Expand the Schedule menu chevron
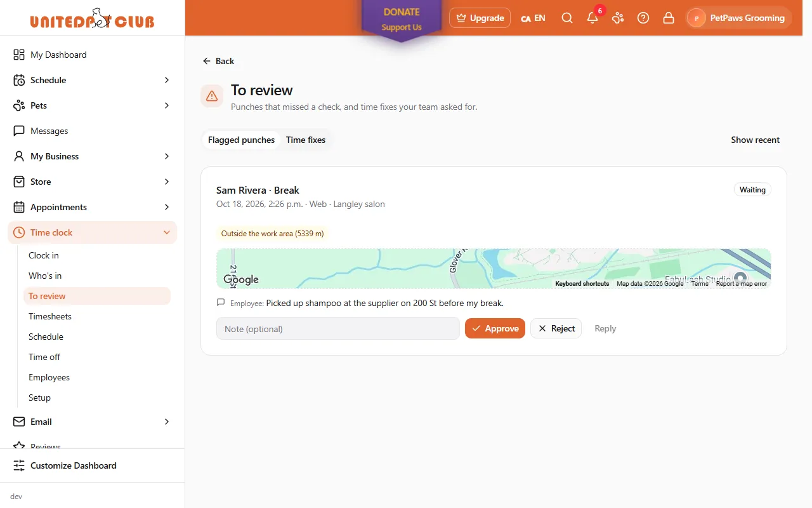The width and height of the screenshot is (812, 508). coord(167,80)
